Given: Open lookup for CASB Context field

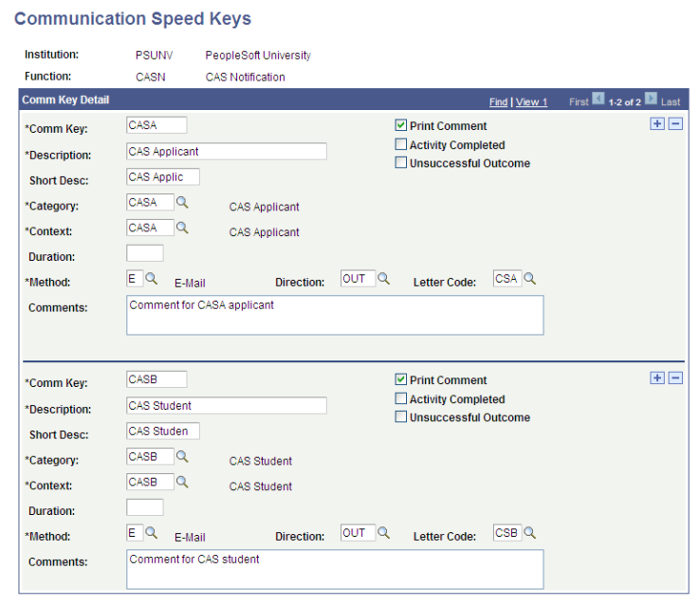Looking at the screenshot, I should click(x=182, y=482).
